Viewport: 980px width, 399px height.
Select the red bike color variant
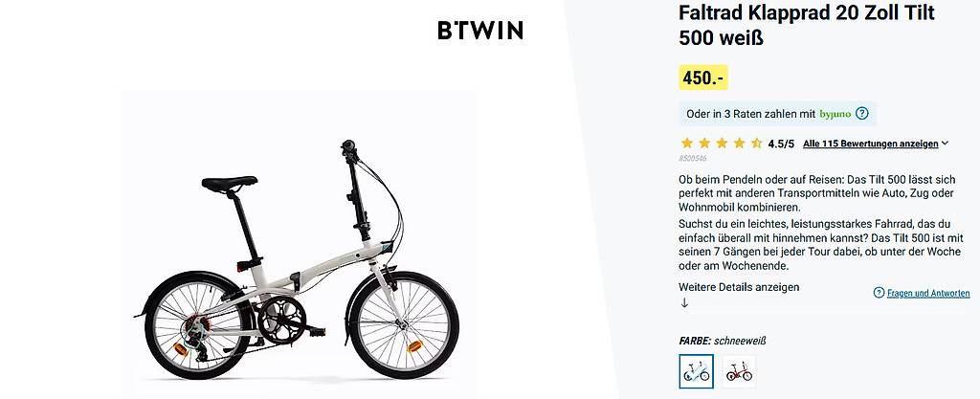[x=738, y=371]
